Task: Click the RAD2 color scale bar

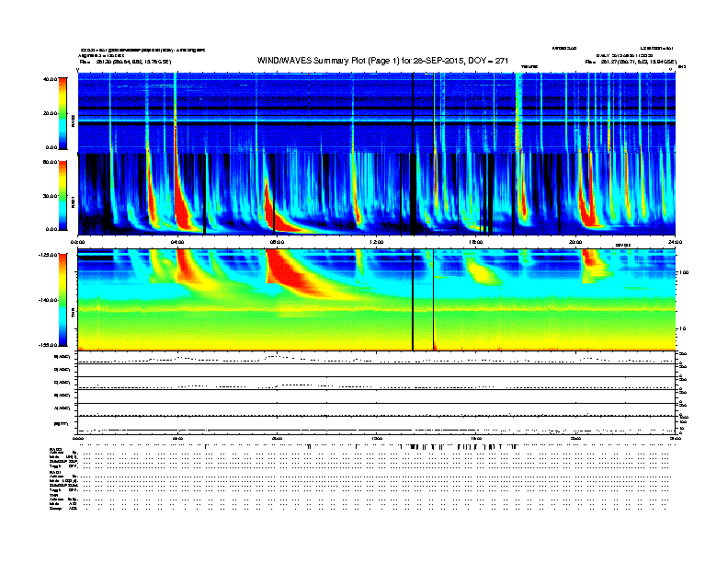Action: click(x=63, y=113)
